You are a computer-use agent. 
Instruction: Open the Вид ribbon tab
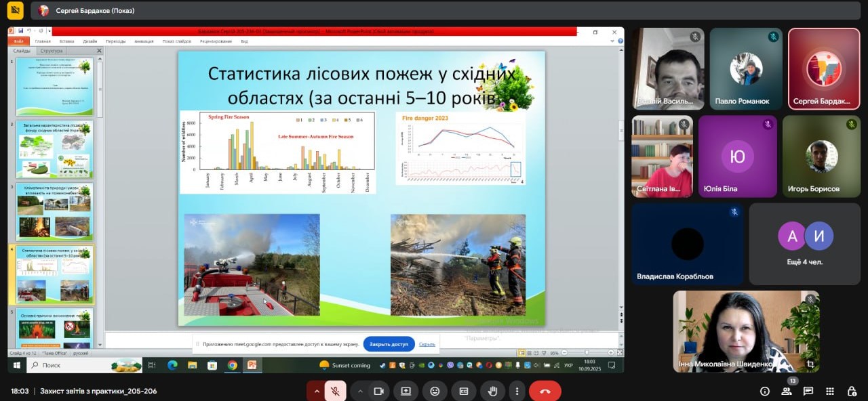[244, 41]
